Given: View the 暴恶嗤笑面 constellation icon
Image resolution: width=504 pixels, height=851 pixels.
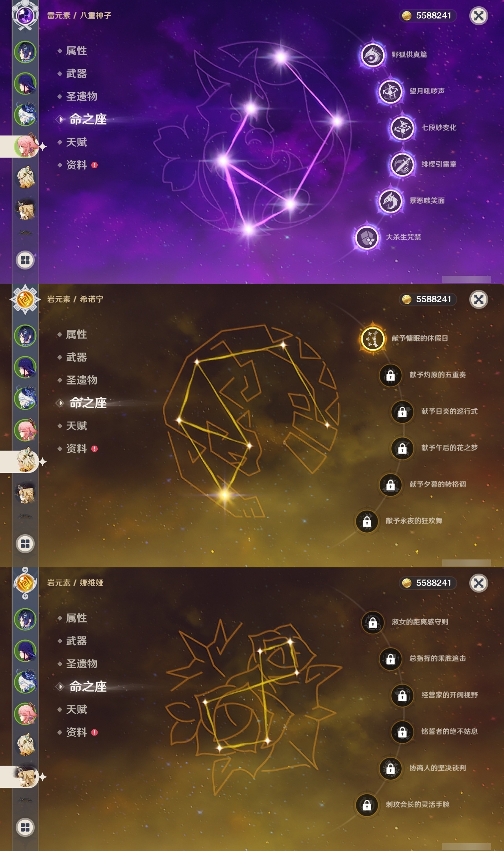Looking at the screenshot, I should [x=390, y=201].
